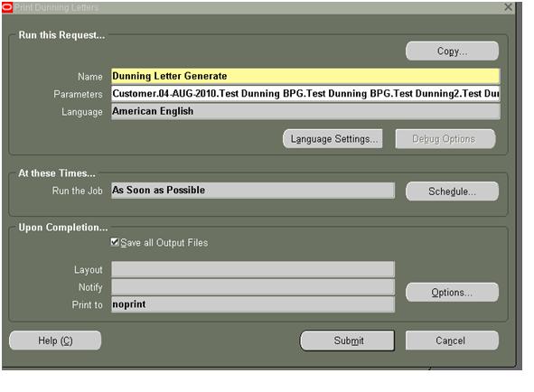Image resolution: width=534 pixels, height=392 pixels.
Task: Click the Notify field
Action: 253,287
